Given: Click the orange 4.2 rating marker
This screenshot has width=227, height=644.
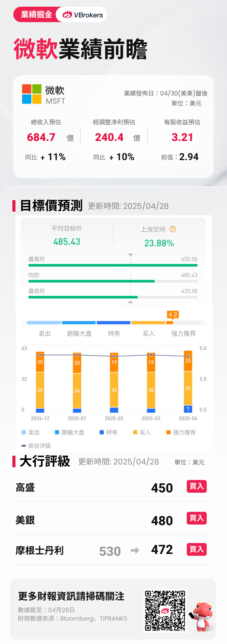Looking at the screenshot, I should (173, 315).
